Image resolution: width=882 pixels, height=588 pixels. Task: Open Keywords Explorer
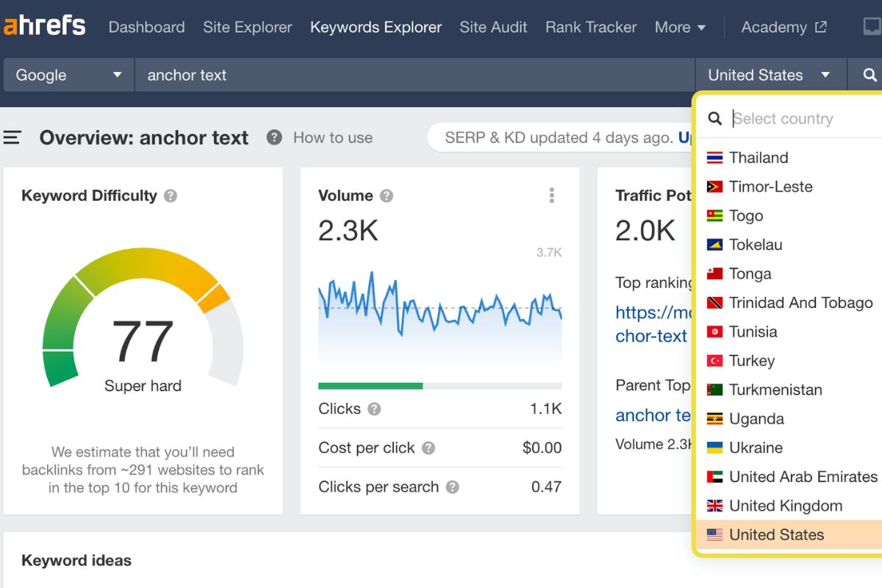(376, 27)
